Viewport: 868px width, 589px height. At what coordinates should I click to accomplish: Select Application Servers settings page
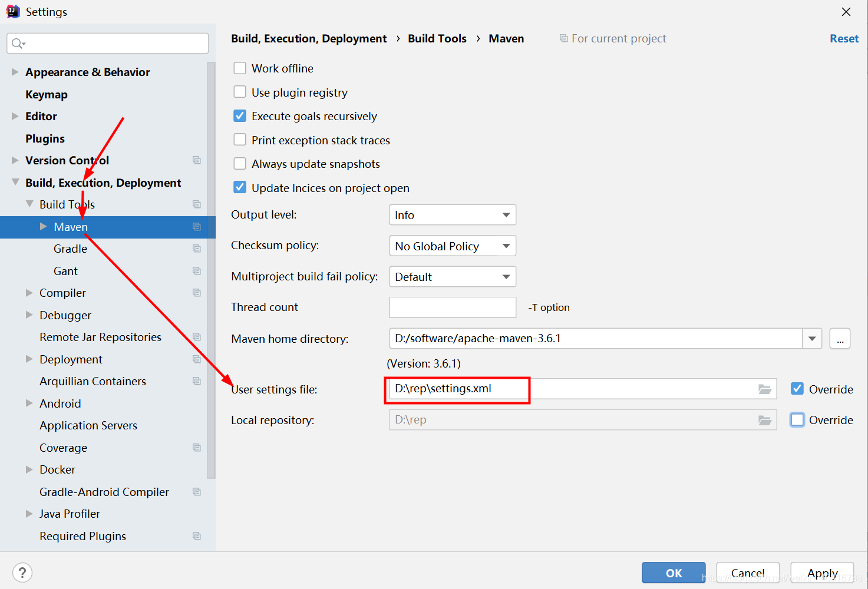coord(88,425)
